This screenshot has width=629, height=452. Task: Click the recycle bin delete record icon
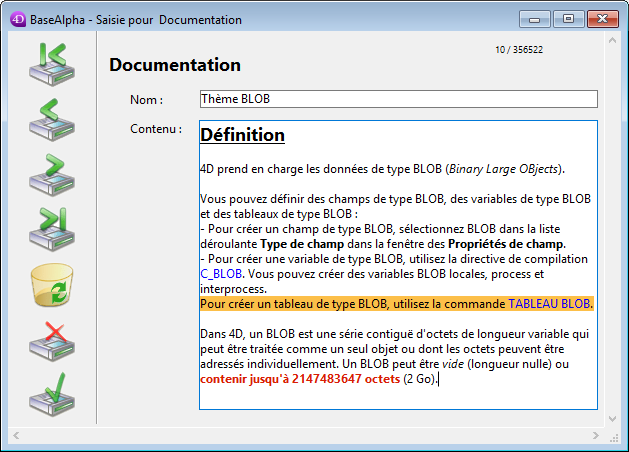[x=52, y=285]
